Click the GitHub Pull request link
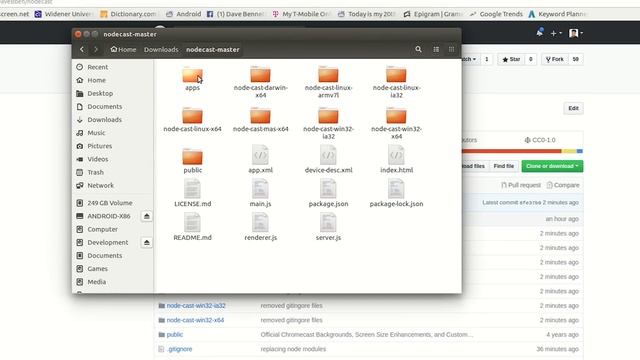 521,185
